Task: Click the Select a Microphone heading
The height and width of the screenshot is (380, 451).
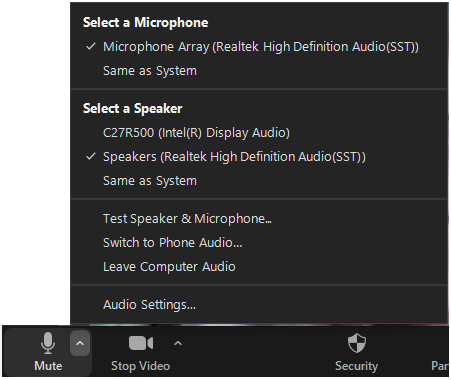Action: [146, 23]
